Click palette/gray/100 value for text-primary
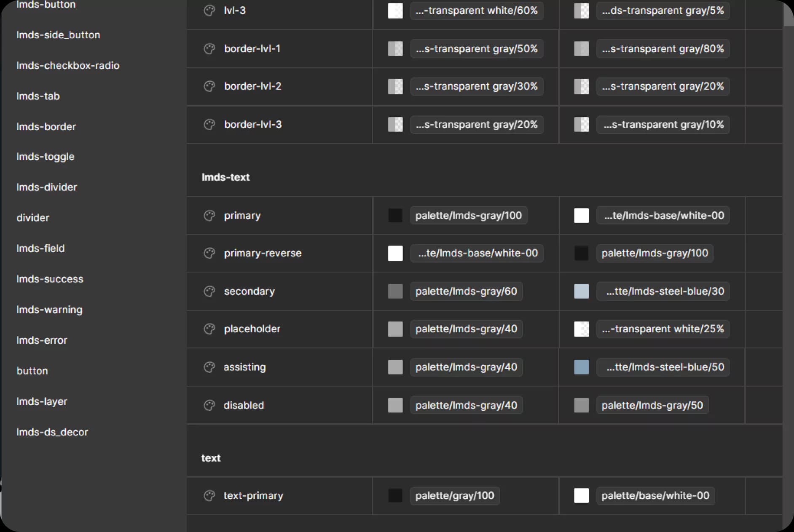The height and width of the screenshot is (532, 794). coord(455,496)
